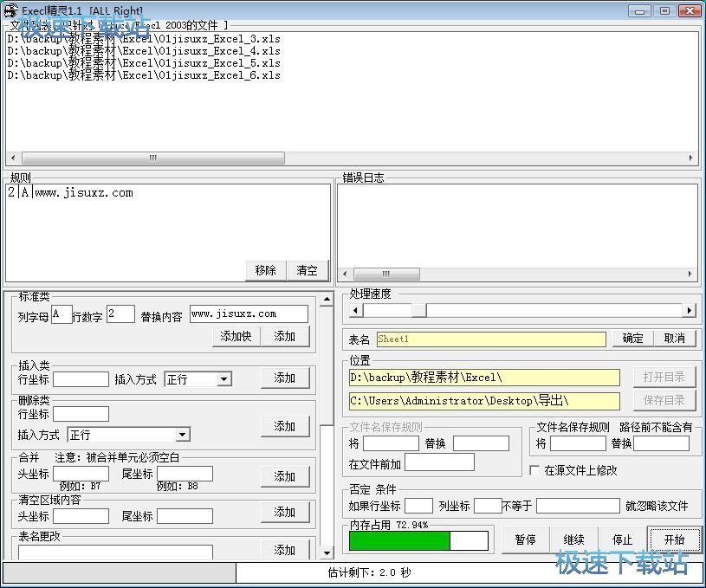Click the 如果行坐标 input field
Viewport: 706px width, 588px height.
(418, 506)
